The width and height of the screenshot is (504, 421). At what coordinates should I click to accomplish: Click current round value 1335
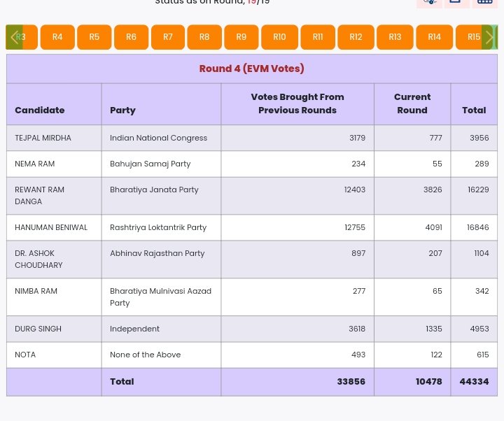click(x=434, y=329)
